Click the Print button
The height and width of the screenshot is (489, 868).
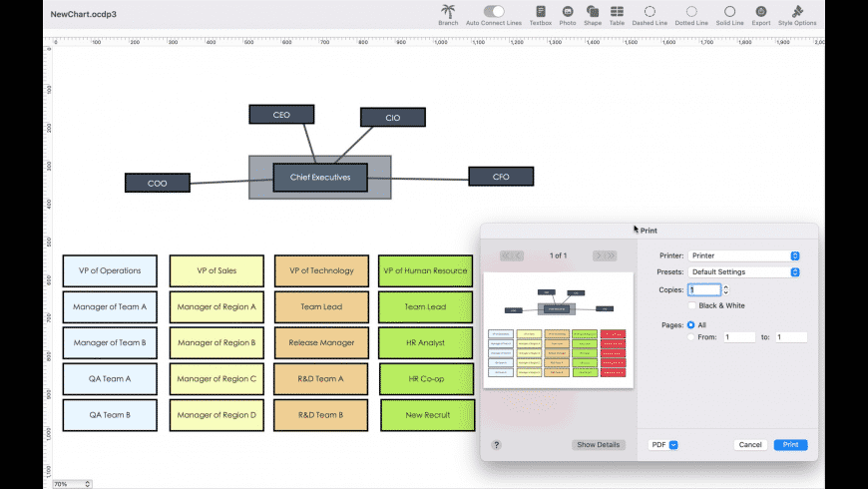790,445
